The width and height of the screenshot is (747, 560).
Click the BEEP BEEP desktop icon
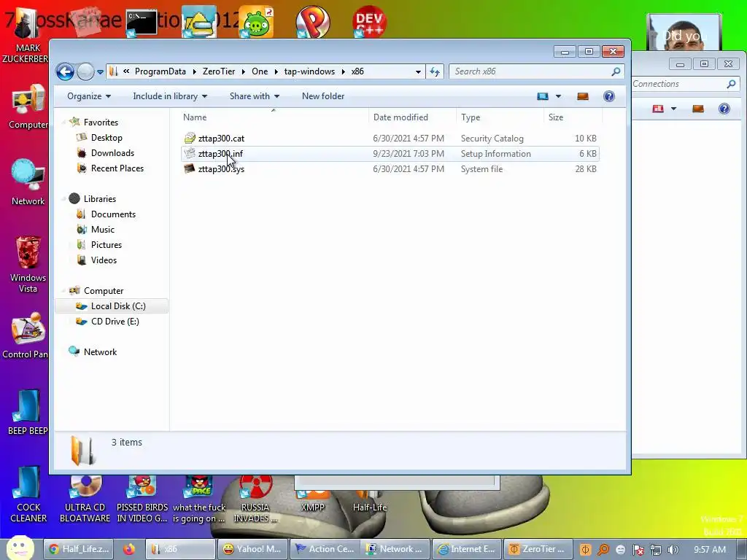coord(28,413)
